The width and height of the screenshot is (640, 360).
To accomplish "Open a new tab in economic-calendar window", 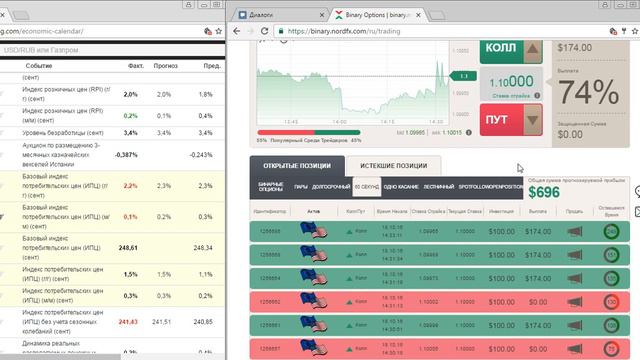I will click(x=20, y=16).
